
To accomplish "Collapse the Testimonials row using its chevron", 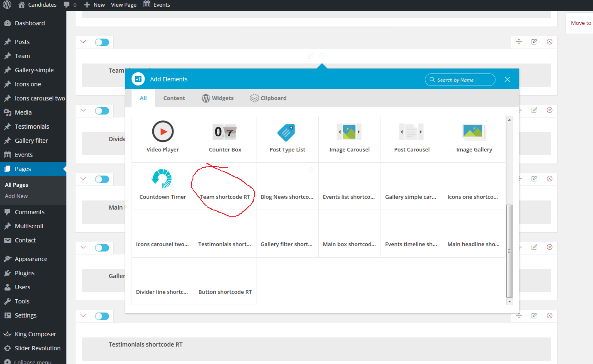I will 83,316.
